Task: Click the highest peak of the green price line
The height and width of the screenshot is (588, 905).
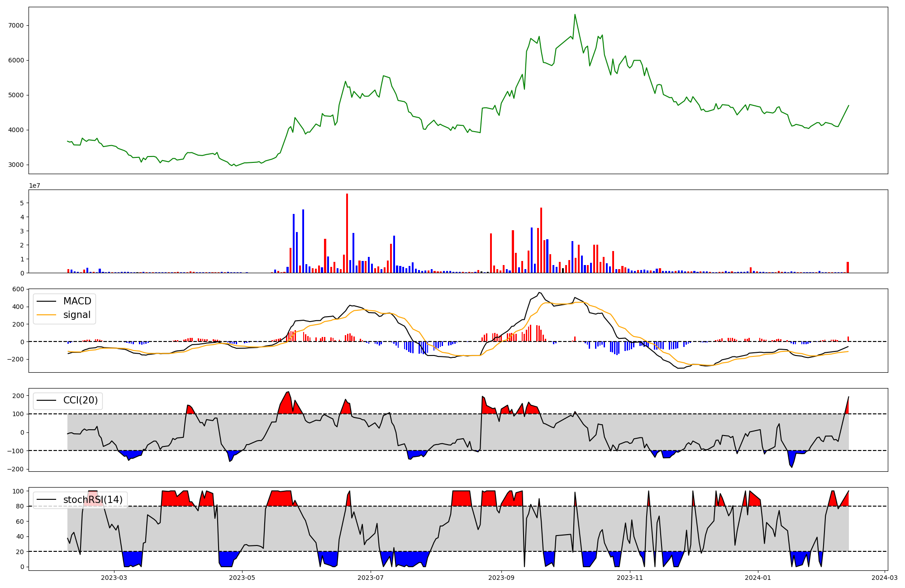Action: point(575,14)
